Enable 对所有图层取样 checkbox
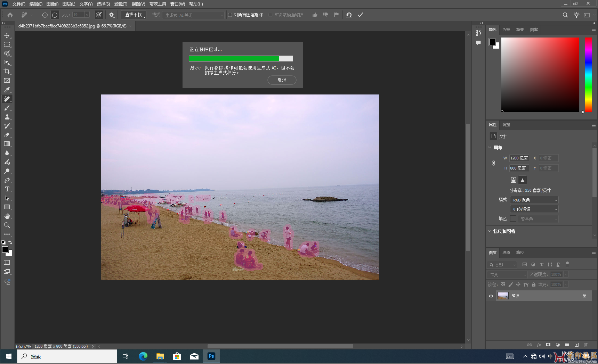This screenshot has width=598, height=364. [x=230, y=15]
